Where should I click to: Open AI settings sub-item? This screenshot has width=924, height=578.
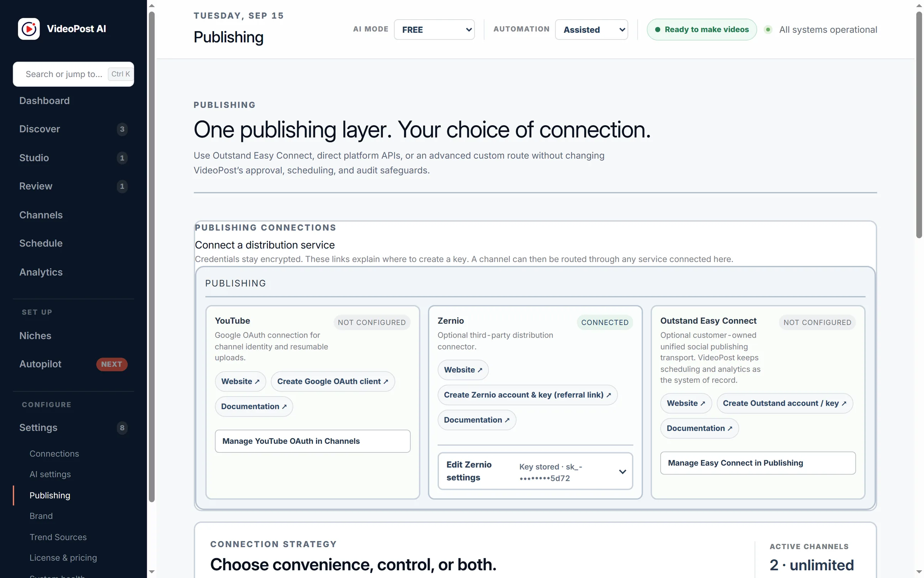(x=50, y=474)
